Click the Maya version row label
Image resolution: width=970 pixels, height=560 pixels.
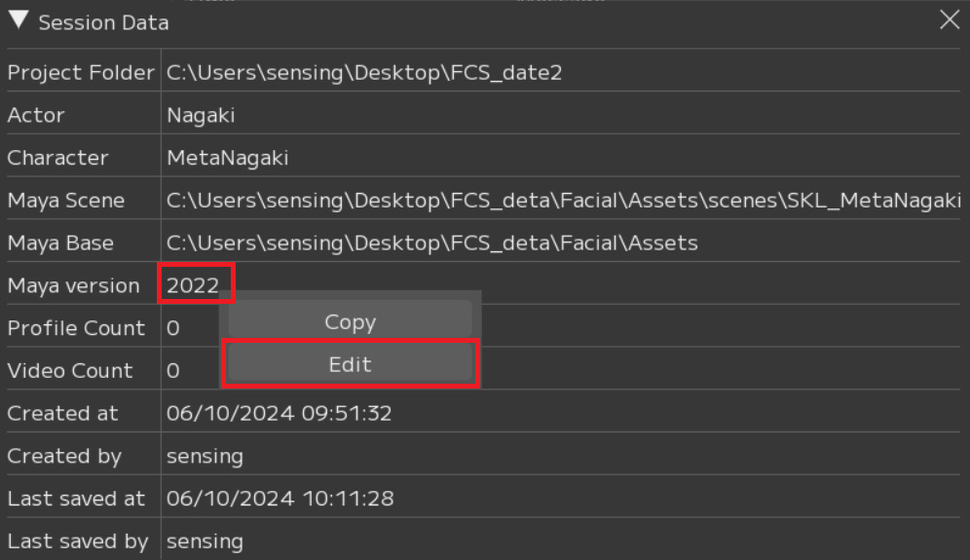point(74,285)
